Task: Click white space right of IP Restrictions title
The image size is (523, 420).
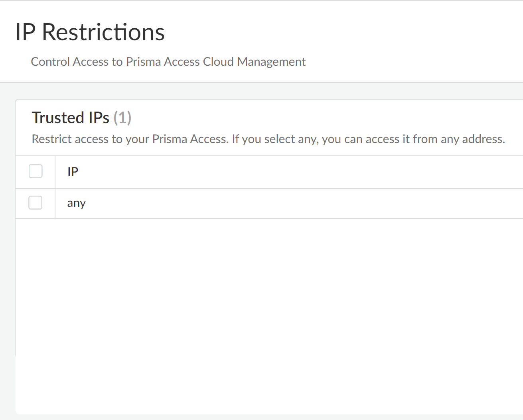Action: coord(339,32)
